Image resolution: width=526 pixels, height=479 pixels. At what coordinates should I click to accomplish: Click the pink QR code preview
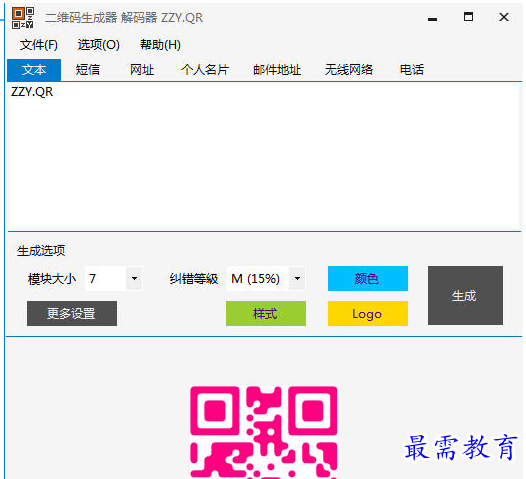(264, 433)
